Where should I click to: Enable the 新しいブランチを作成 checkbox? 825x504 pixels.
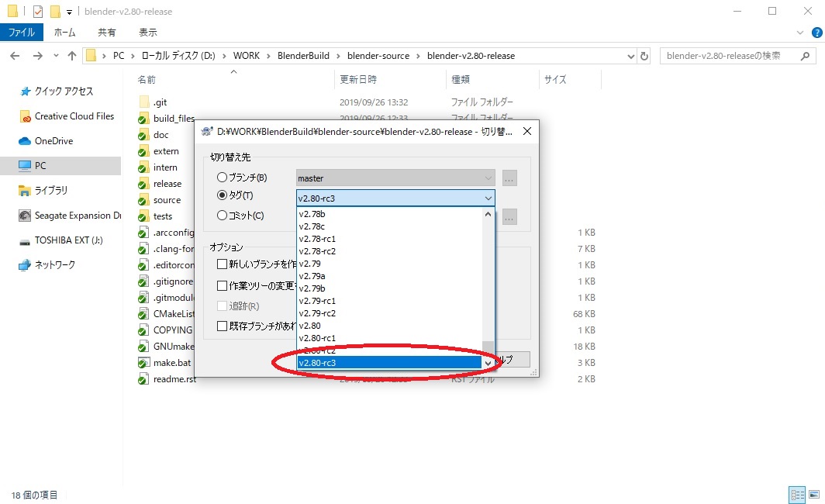pyautogui.click(x=222, y=264)
